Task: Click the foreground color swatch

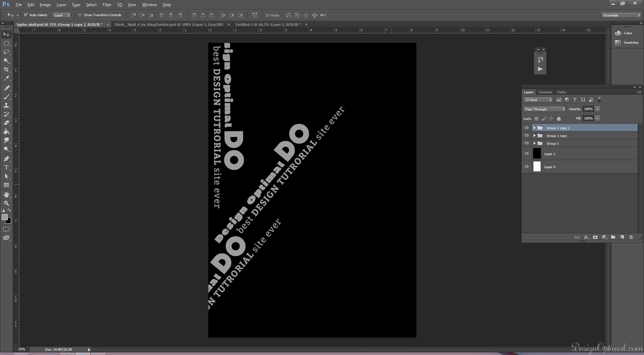Action: click(x=4, y=217)
